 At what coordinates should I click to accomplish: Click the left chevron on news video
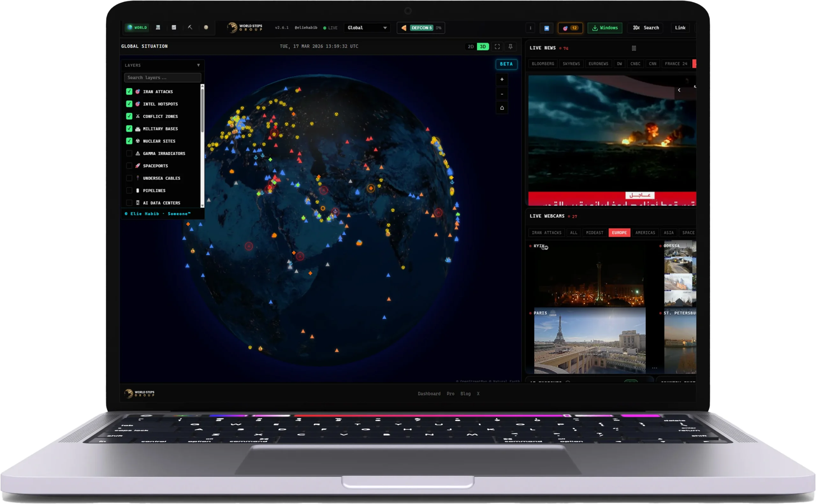pos(679,90)
